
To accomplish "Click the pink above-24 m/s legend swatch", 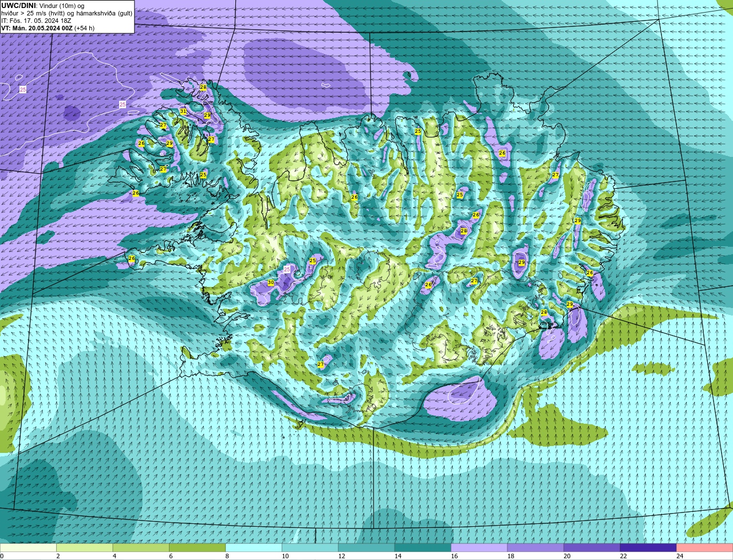I will (x=705, y=548).
